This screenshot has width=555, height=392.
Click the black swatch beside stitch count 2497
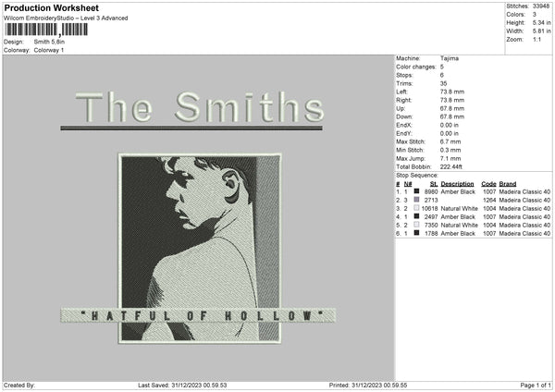(x=416, y=216)
